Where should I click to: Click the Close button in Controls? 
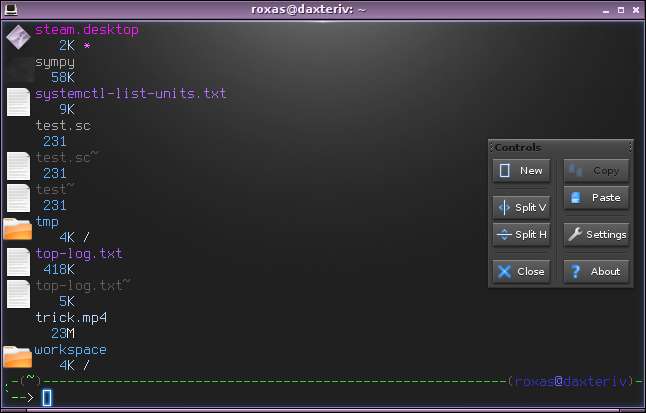(x=521, y=271)
